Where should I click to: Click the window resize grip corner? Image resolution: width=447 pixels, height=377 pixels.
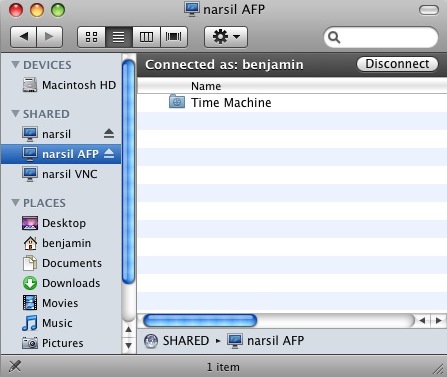pos(438,368)
